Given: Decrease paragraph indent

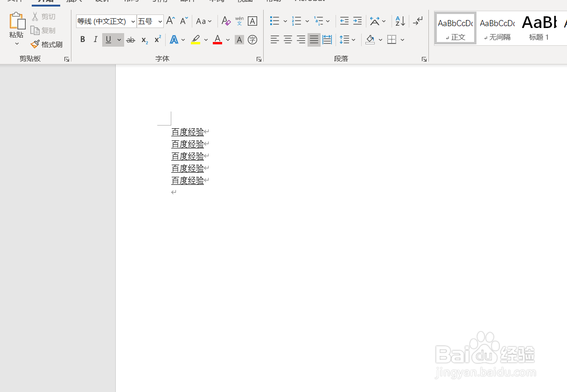Looking at the screenshot, I should 344,21.
